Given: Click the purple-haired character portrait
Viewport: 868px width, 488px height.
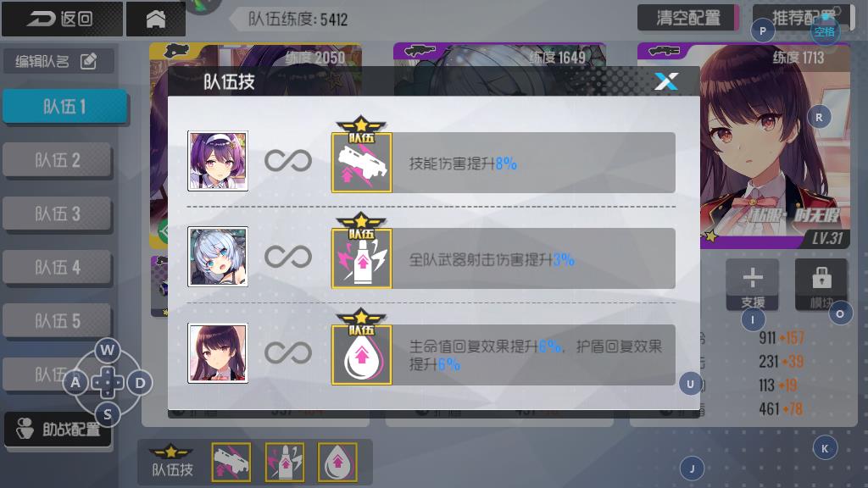Looking at the screenshot, I should coord(218,161).
